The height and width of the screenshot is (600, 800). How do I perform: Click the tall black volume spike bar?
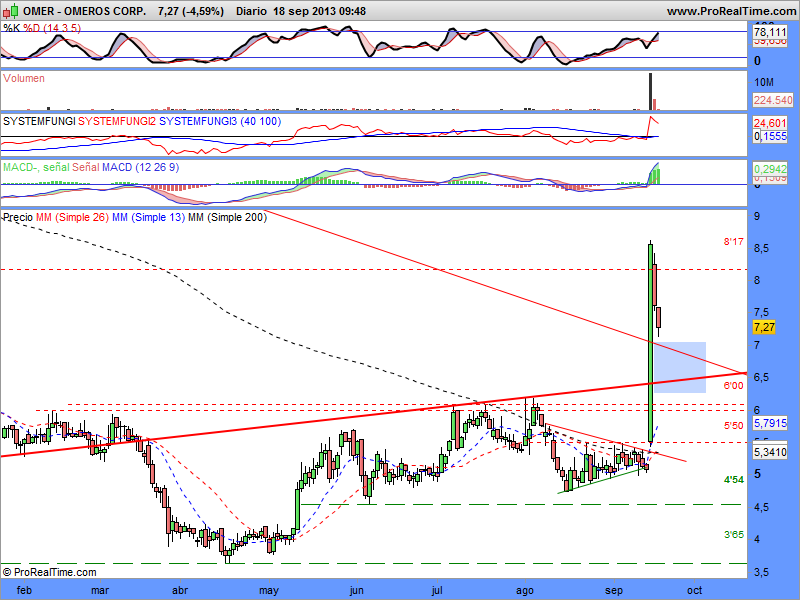(x=651, y=91)
